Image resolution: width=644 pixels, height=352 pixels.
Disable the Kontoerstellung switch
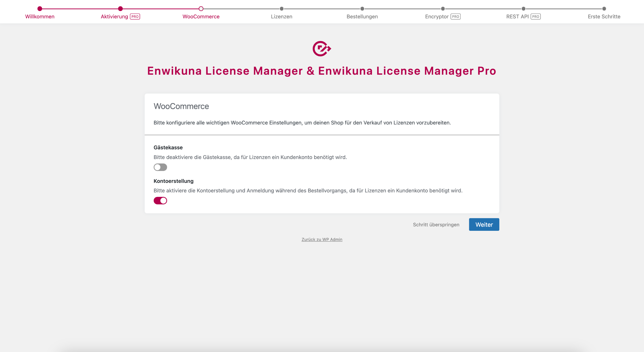(x=160, y=201)
